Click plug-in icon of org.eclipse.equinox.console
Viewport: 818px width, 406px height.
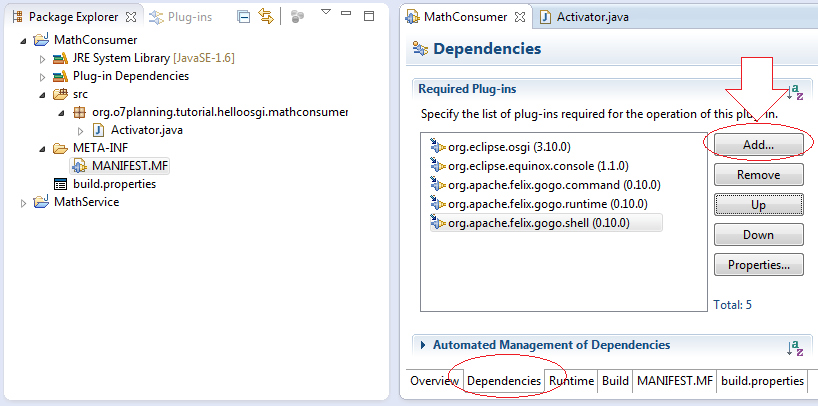click(x=438, y=165)
